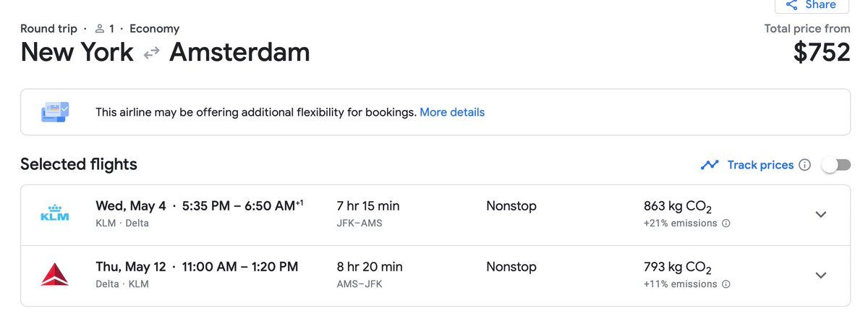868x319 pixels.
Task: Click the Track prices info icon
Action: pyautogui.click(x=805, y=165)
